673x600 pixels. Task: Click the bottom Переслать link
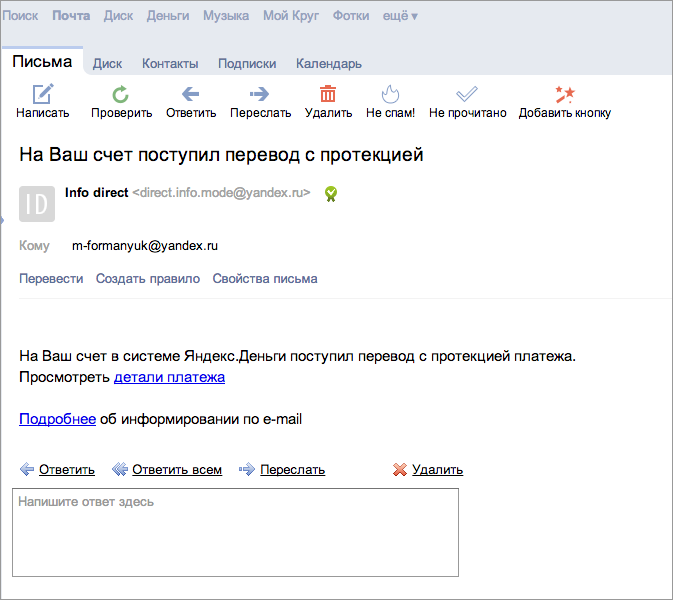[x=292, y=470]
